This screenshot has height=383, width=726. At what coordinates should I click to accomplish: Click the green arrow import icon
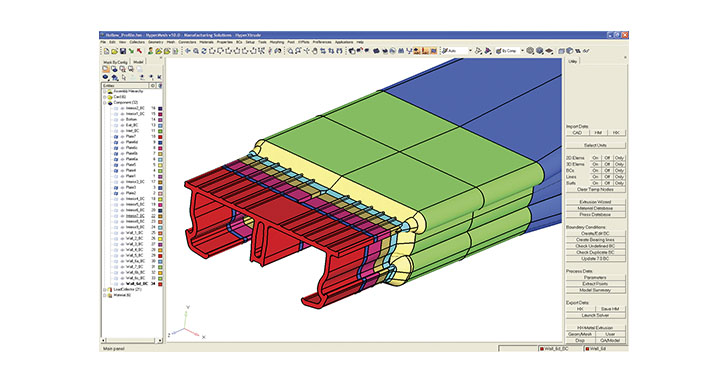(x=131, y=51)
